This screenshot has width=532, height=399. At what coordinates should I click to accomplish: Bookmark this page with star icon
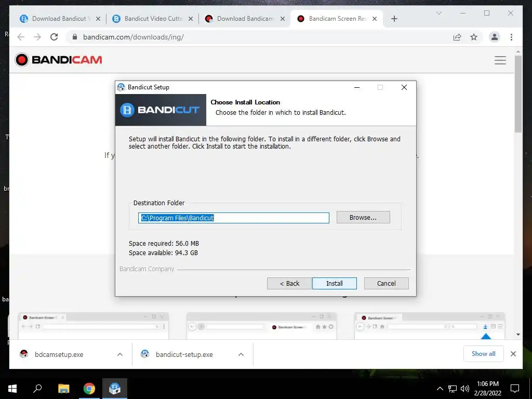pyautogui.click(x=474, y=37)
